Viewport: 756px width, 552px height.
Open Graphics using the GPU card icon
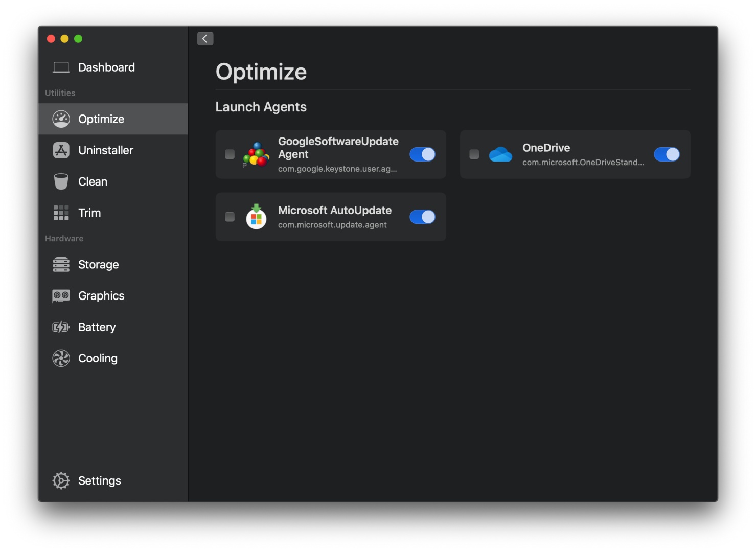pos(61,296)
